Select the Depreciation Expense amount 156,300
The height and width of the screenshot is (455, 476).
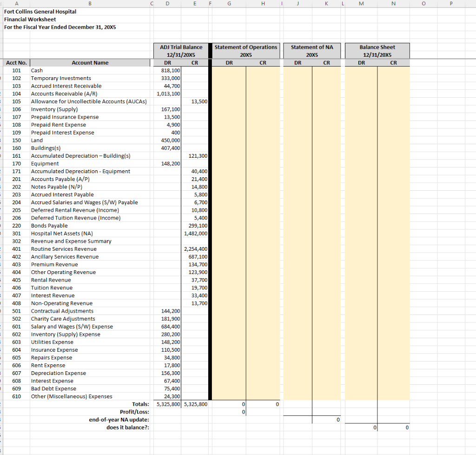(x=172, y=373)
